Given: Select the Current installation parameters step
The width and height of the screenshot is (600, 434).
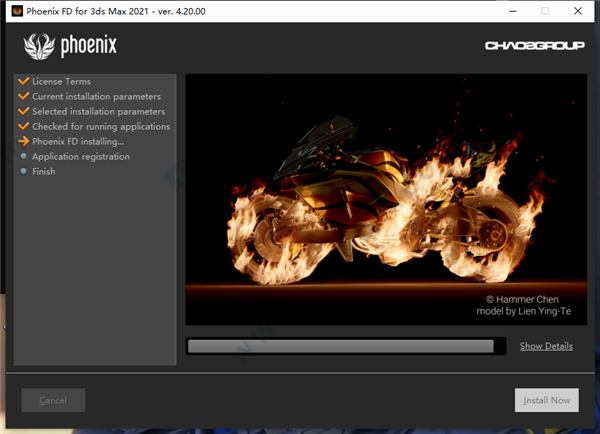Looking at the screenshot, I should tap(96, 96).
